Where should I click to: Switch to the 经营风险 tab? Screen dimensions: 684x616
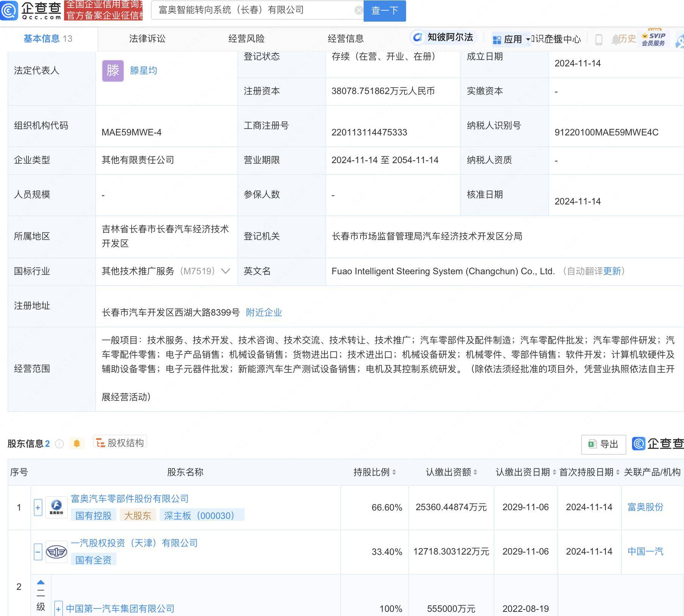(x=246, y=39)
